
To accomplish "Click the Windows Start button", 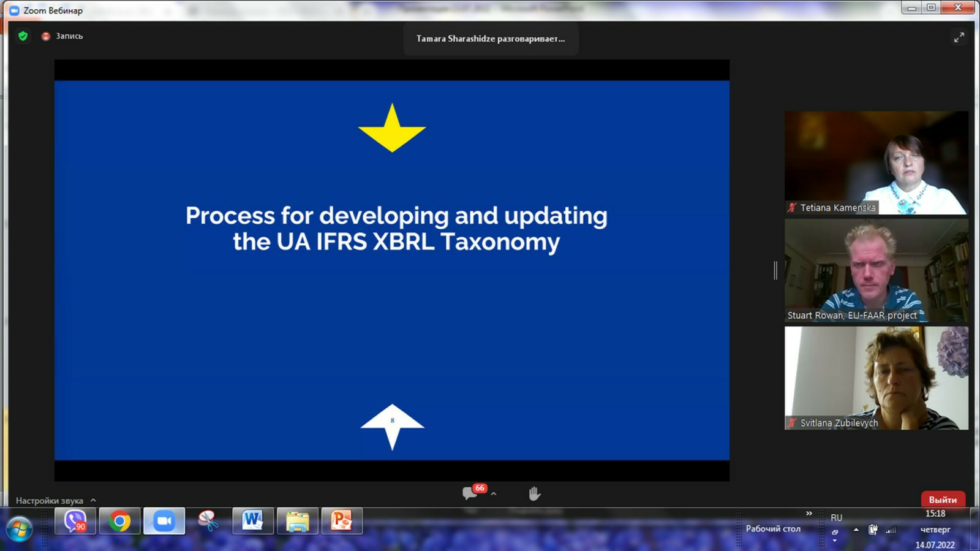I will 19,529.
